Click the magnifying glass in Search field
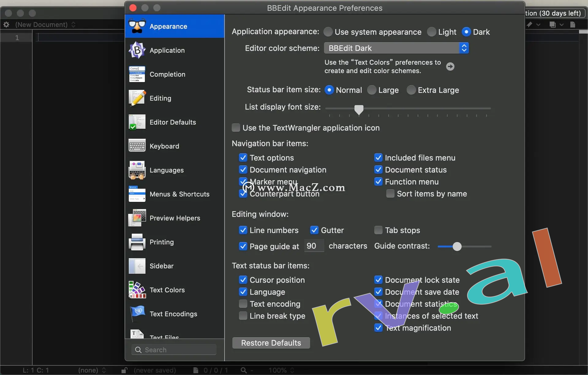The width and height of the screenshot is (588, 375). 138,350
